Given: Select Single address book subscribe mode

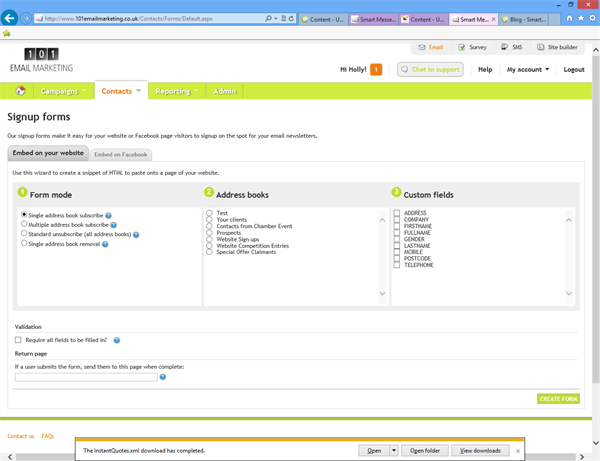Looking at the screenshot, I should (x=24, y=215).
